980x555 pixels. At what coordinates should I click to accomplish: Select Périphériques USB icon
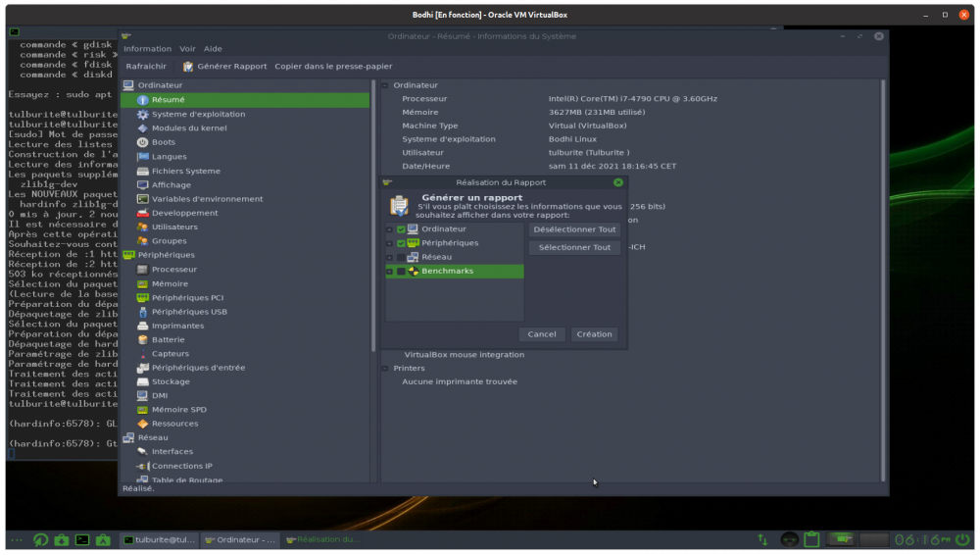pyautogui.click(x=142, y=312)
